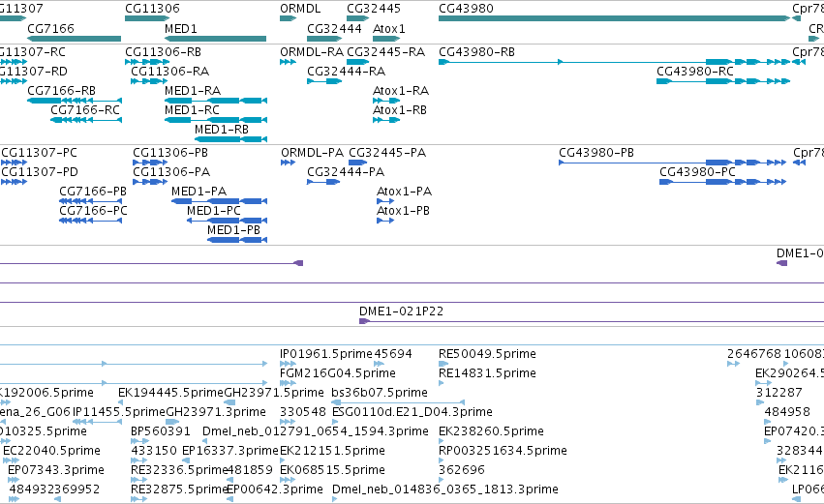This screenshot has height=504, width=824.
Task: Open transcript CG32445-RA
Action: (385, 52)
